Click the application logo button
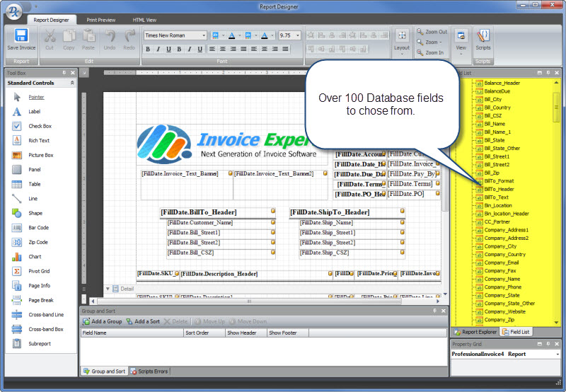The width and height of the screenshot is (566, 392). [13, 11]
